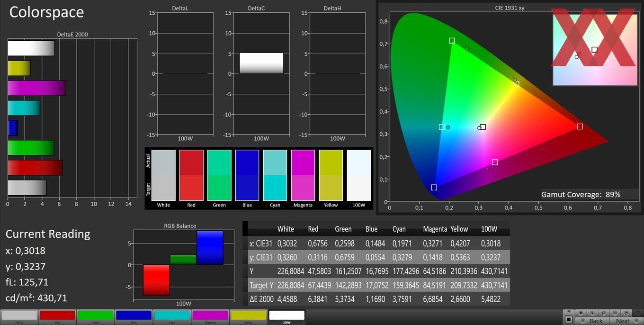Screen dimensions: 644x325
Task: Select the 100W patch in bottom strip
Action: (287, 316)
